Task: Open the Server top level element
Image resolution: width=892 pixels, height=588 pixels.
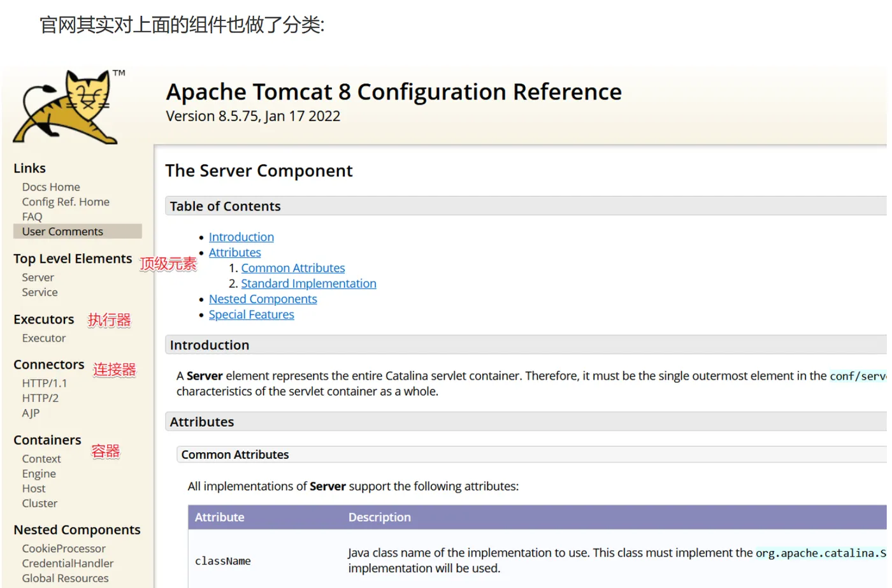Action: pos(38,277)
